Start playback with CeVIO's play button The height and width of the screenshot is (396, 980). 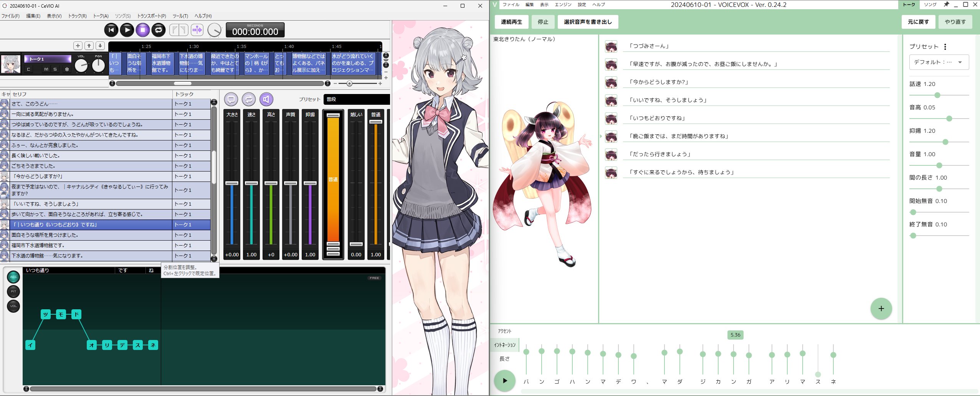pyautogui.click(x=127, y=30)
